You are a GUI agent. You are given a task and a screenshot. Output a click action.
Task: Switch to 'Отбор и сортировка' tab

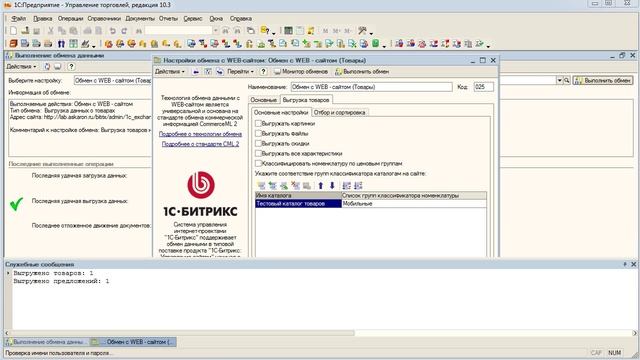click(340, 112)
